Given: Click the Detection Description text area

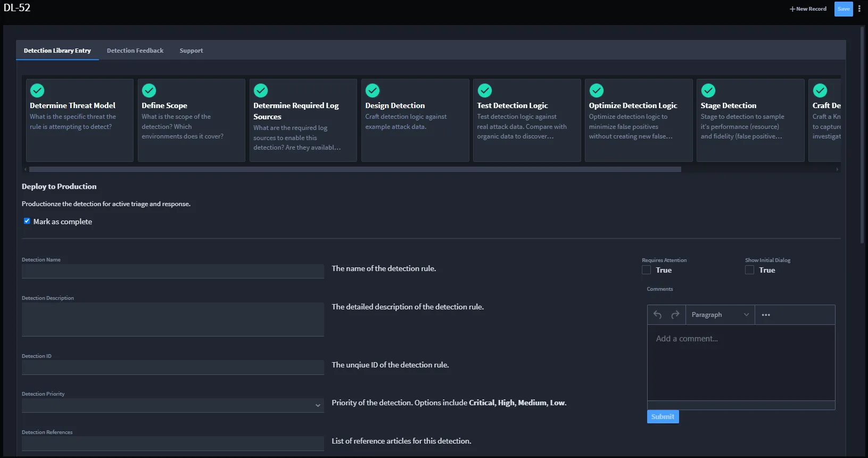Looking at the screenshot, I should (x=173, y=320).
